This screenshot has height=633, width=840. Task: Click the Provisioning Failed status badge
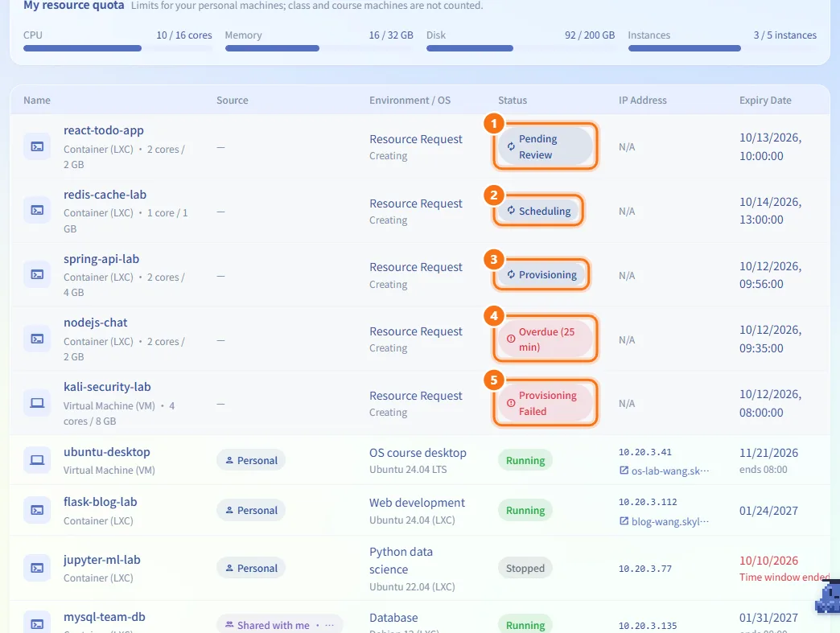[x=546, y=403]
